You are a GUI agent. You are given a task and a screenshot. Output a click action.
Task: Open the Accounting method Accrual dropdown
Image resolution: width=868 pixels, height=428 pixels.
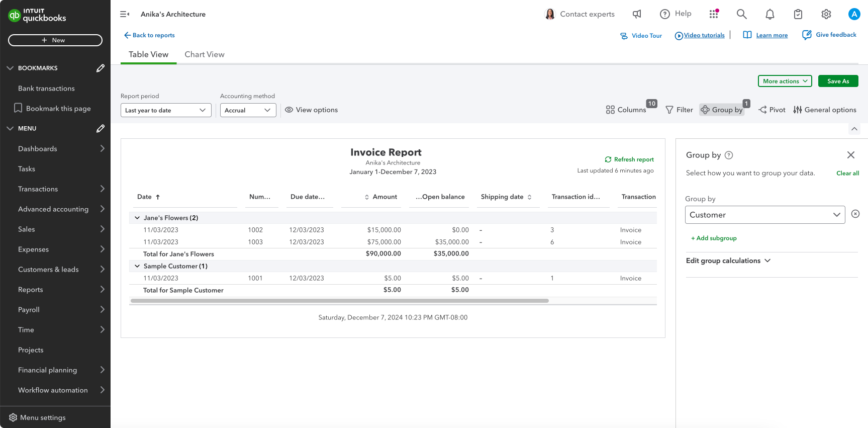248,110
